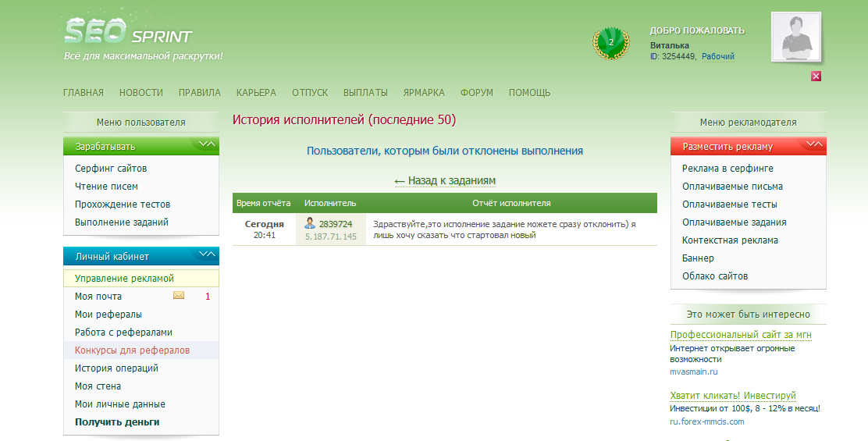Open Моя стена

(98, 386)
